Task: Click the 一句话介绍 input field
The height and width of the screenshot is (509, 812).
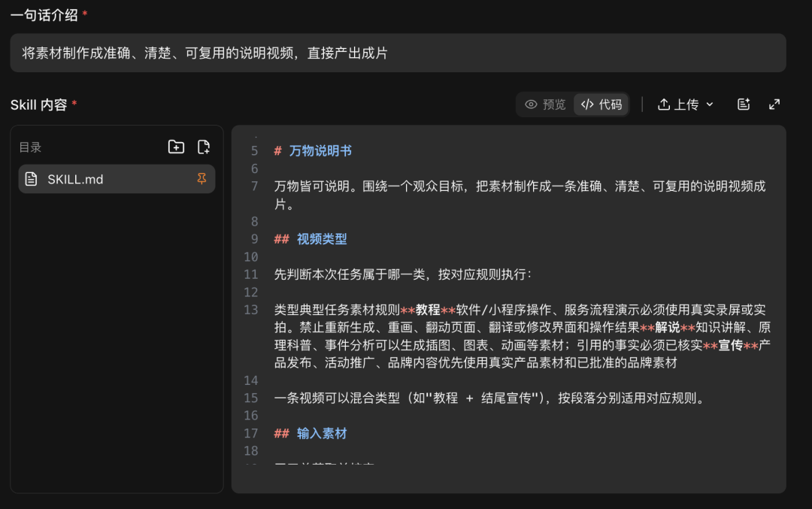Action: (398, 53)
